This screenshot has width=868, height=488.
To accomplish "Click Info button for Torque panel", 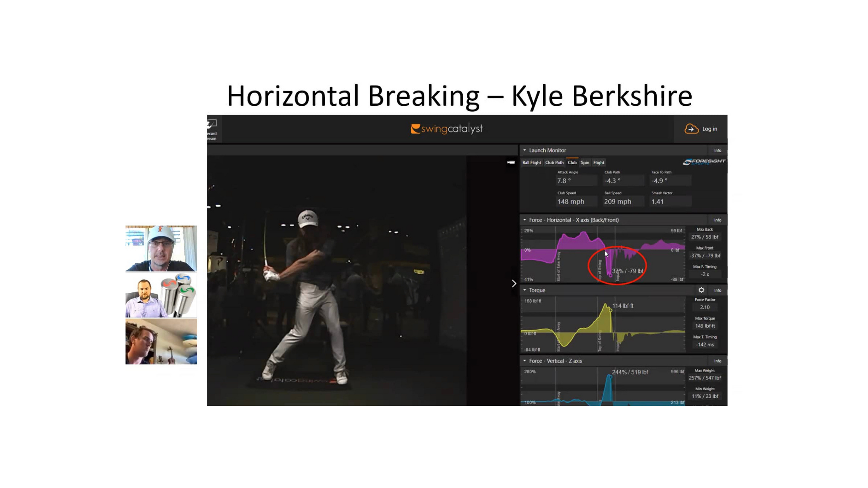I will pos(718,290).
